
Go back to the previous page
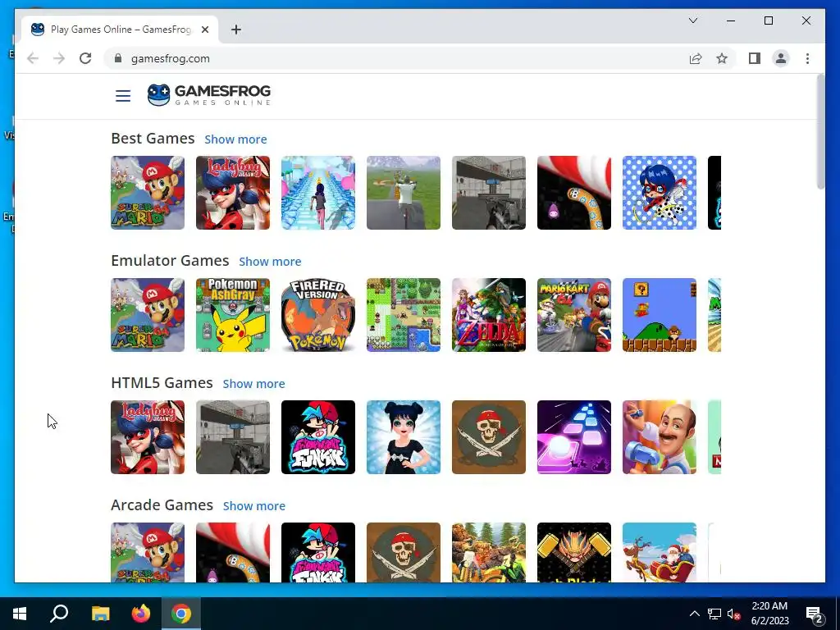[33, 58]
